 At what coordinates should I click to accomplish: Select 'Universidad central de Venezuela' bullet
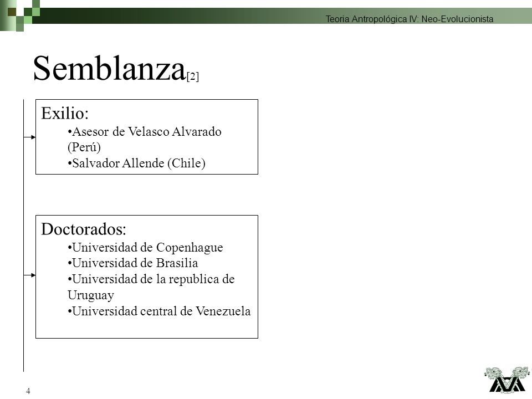coord(159,311)
